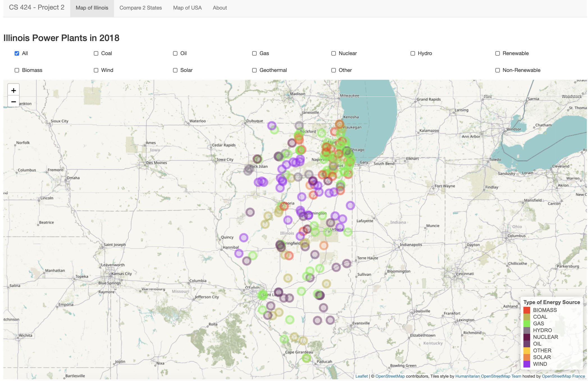Select the Solar checkbox
Image resolution: width=588 pixels, height=381 pixels.
pyautogui.click(x=175, y=70)
